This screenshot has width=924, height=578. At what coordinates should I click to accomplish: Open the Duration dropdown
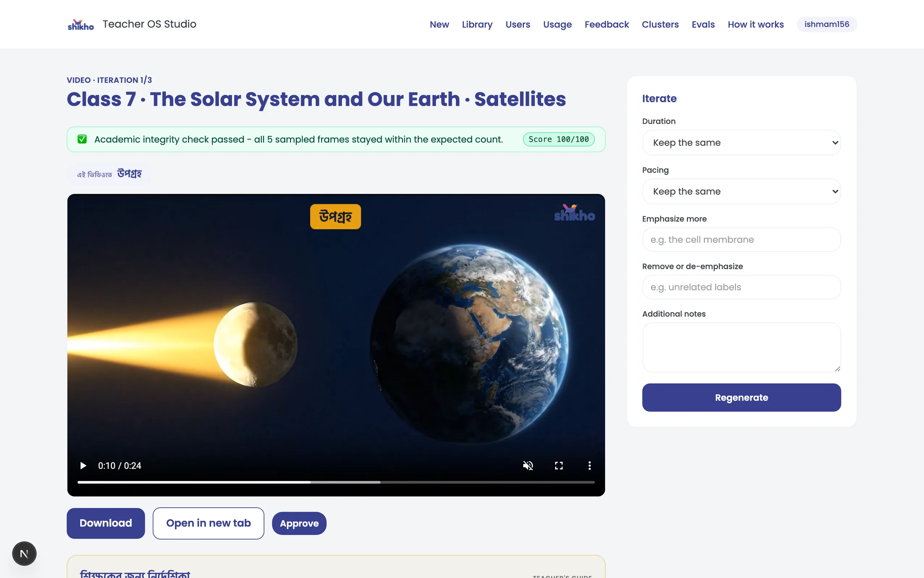[742, 142]
